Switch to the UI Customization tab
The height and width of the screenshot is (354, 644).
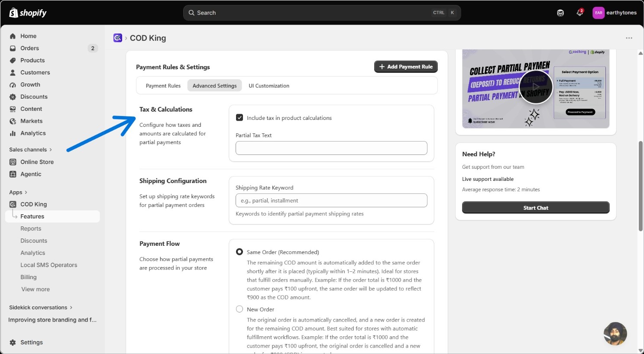(x=269, y=86)
